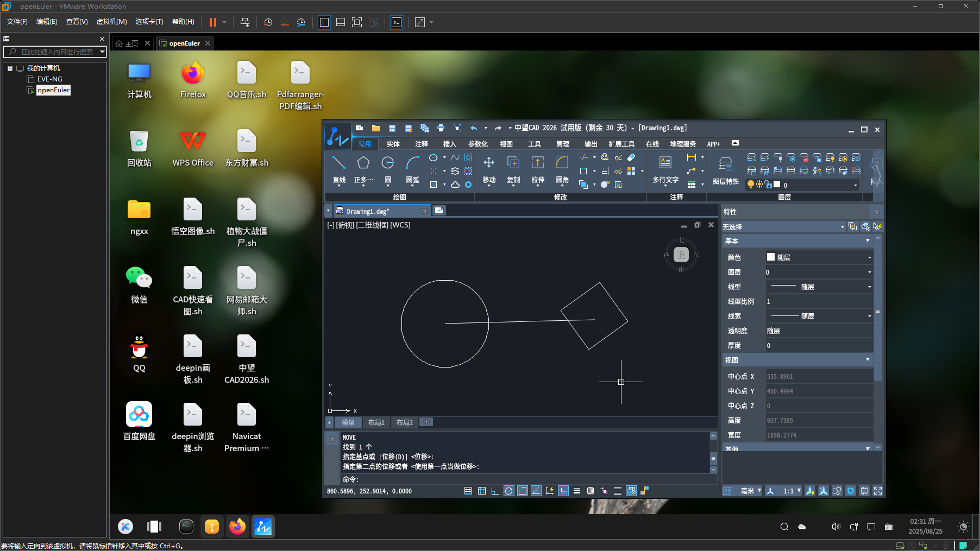Open the terminal from the desktop taskbar
Screen dimensions: 980x551
pos(186,526)
